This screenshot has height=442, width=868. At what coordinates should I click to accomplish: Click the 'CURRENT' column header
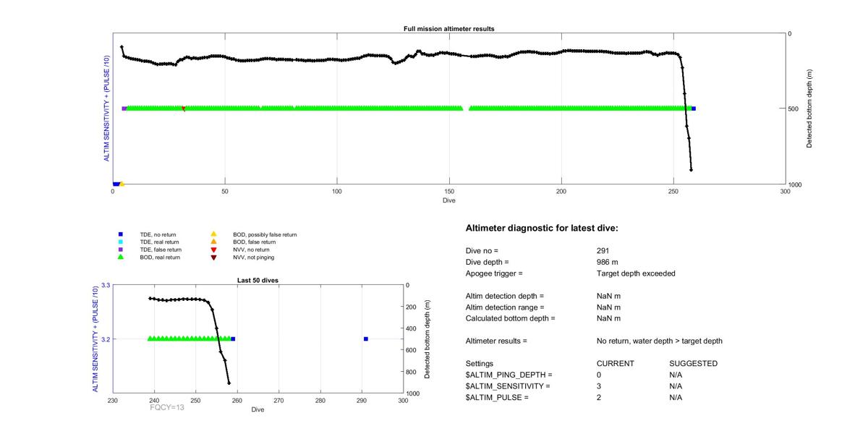point(615,363)
